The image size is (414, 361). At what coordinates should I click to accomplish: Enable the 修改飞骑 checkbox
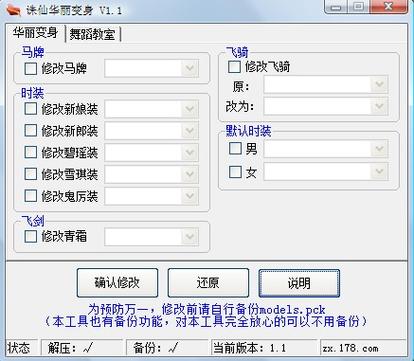pos(234,67)
